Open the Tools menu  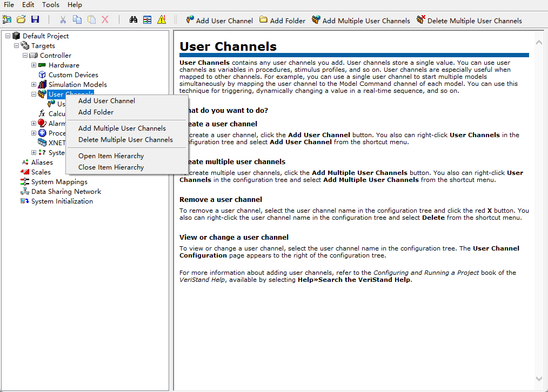[x=51, y=4]
